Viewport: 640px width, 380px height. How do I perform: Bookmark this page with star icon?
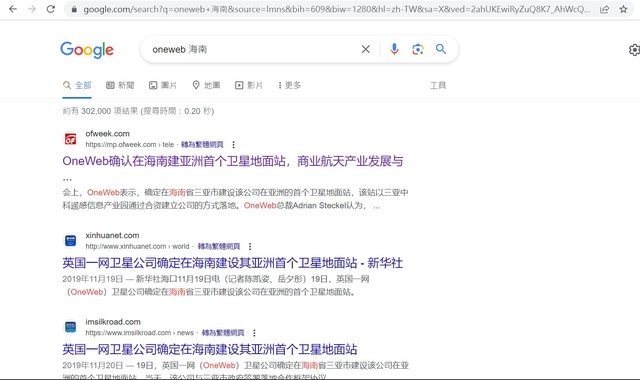point(623,9)
